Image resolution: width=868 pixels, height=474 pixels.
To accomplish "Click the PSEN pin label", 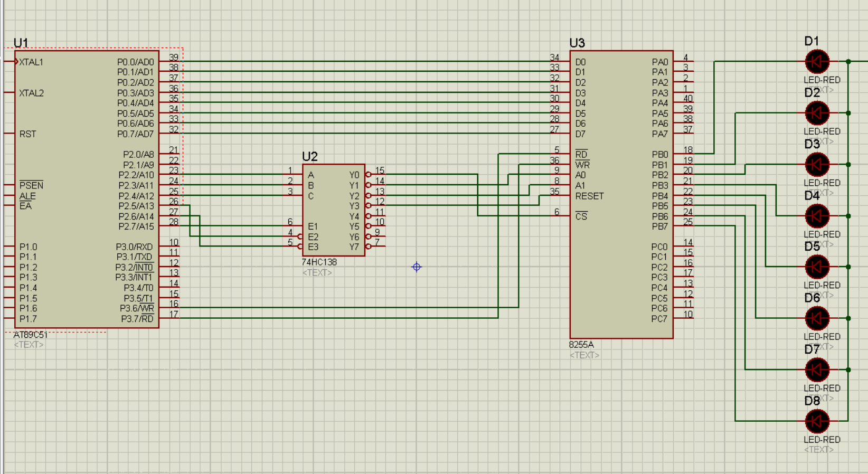I will 31,185.
